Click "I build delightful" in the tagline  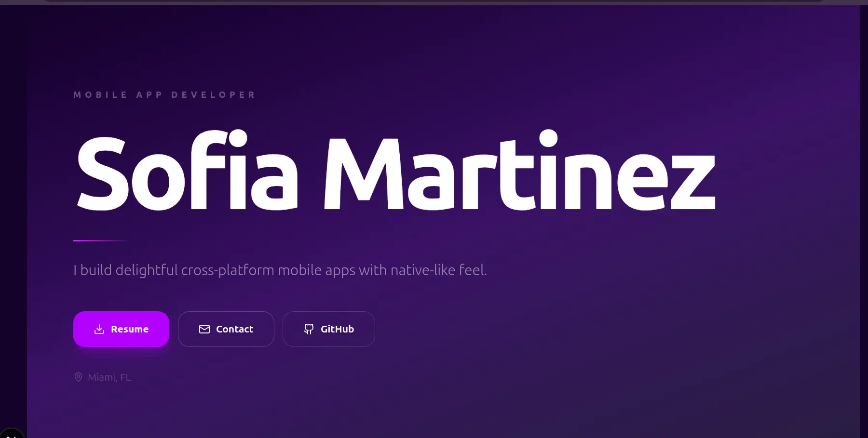[x=125, y=270]
